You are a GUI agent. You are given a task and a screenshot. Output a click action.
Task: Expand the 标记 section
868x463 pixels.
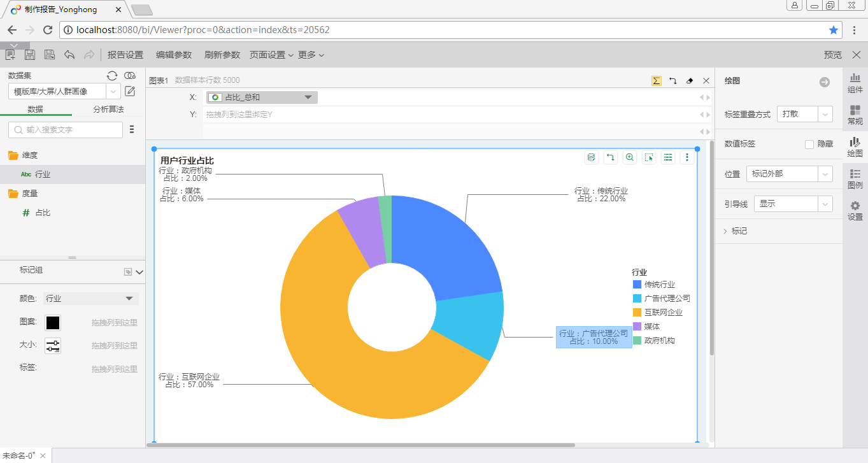pyautogui.click(x=735, y=231)
